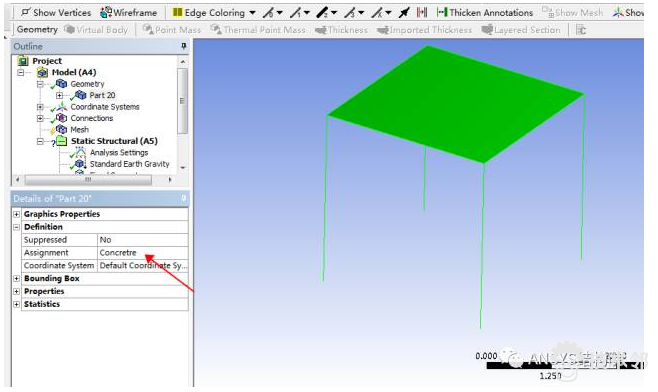Click the Thickness toolbar button
The image size is (658, 392).
[x=341, y=30]
